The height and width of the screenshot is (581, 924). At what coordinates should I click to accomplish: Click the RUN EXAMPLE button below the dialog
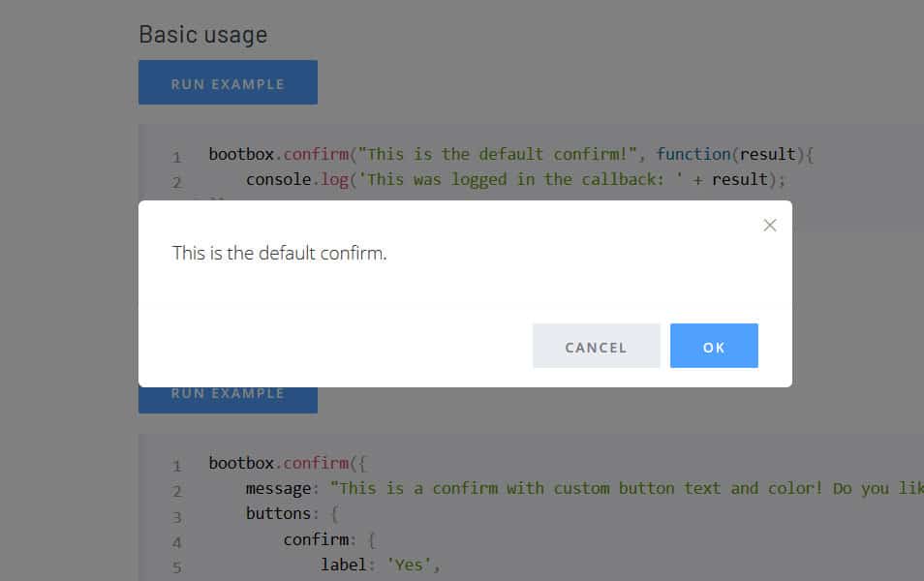pos(228,400)
